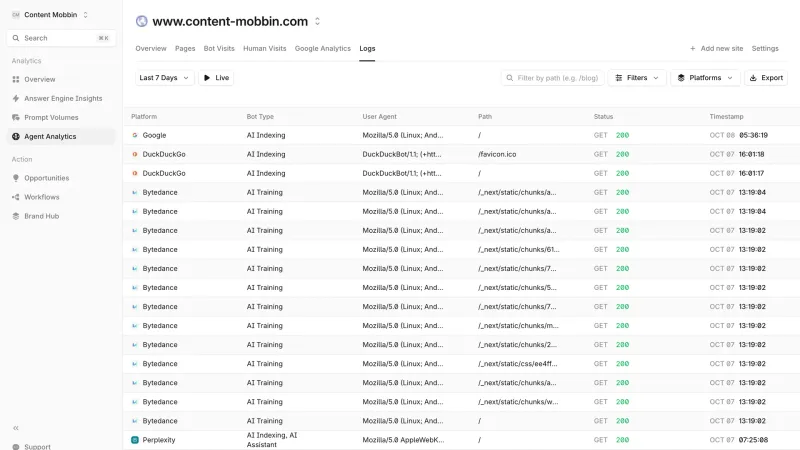
Task: Click the /favicon.ico path cell
Action: (x=497, y=154)
